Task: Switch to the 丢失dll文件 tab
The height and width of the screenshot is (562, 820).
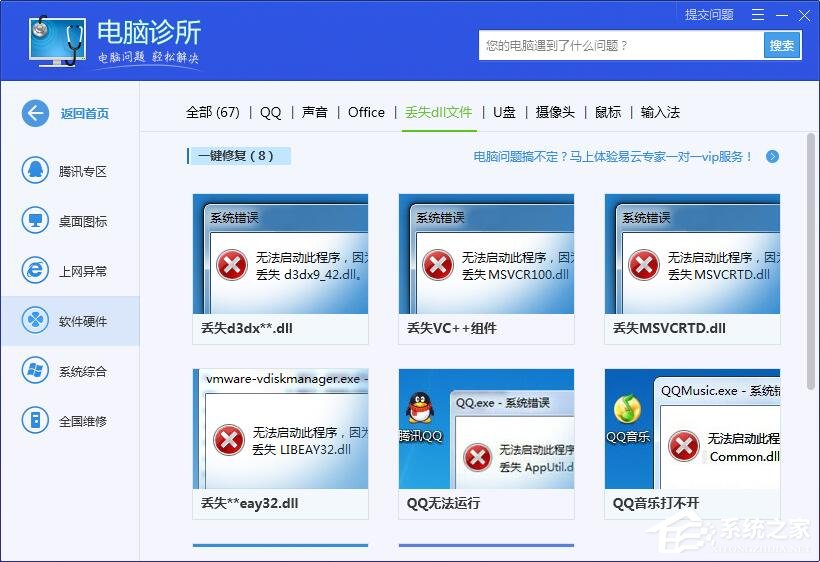Action: [438, 112]
